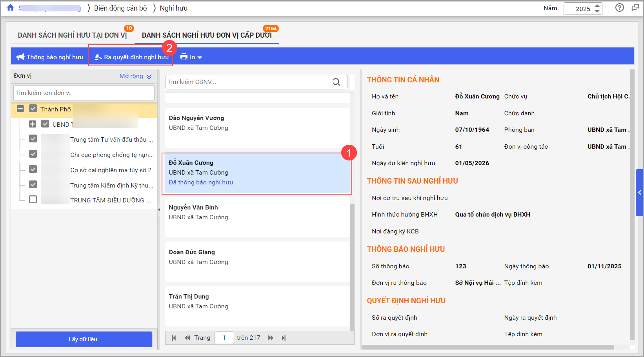
Task: Switch to Danh sách nghỉ hưu tại đơn vị tab
Action: [x=72, y=35]
